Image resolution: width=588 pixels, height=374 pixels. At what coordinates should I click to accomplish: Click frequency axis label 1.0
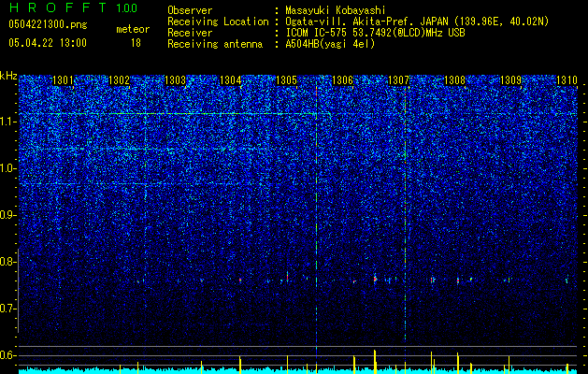coord(8,168)
